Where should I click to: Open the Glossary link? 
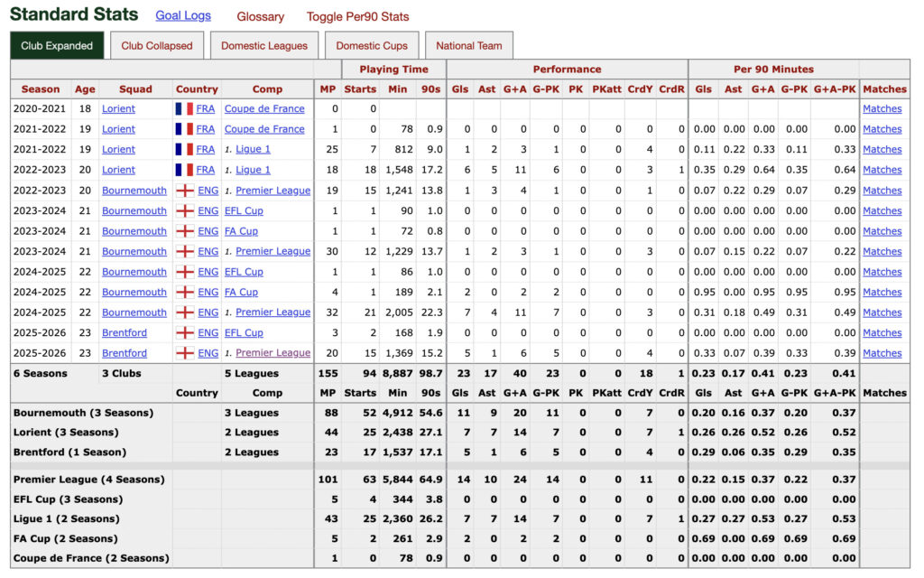click(261, 16)
